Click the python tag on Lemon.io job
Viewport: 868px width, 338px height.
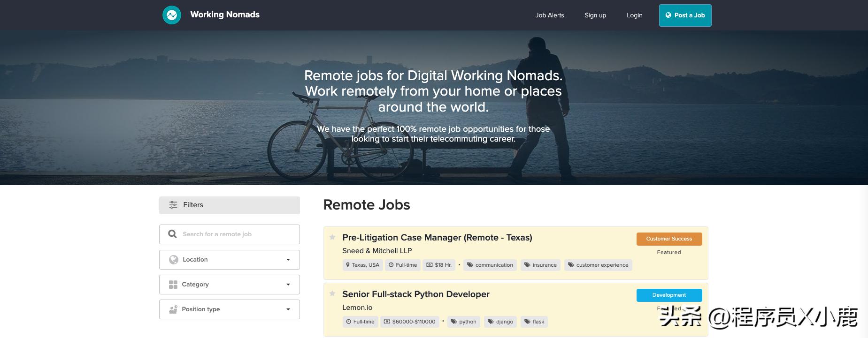coord(463,322)
